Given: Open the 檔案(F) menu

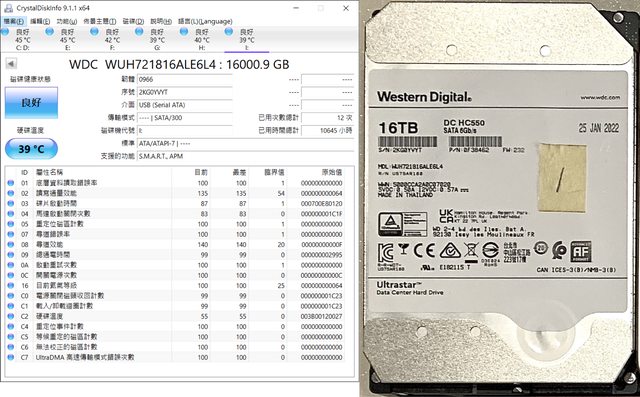Looking at the screenshot, I should click(13, 21).
